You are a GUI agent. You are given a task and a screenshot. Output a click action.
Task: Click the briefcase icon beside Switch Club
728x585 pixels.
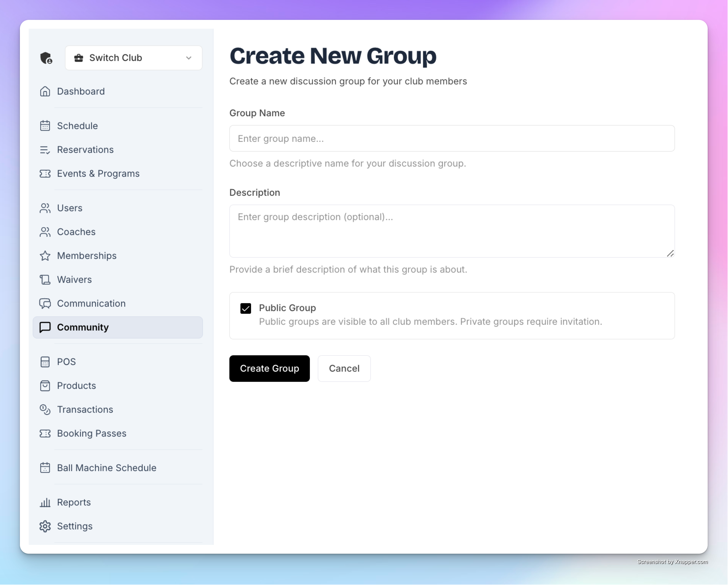click(x=79, y=58)
